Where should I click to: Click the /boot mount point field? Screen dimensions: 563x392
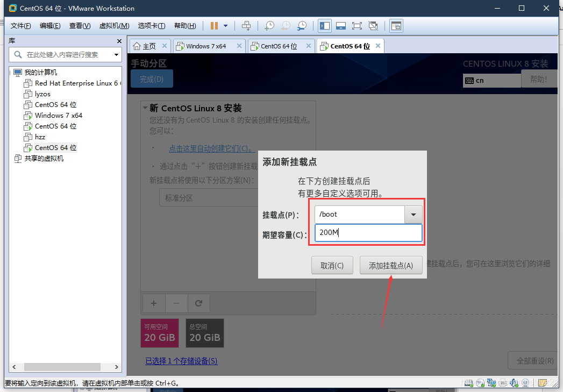click(359, 215)
